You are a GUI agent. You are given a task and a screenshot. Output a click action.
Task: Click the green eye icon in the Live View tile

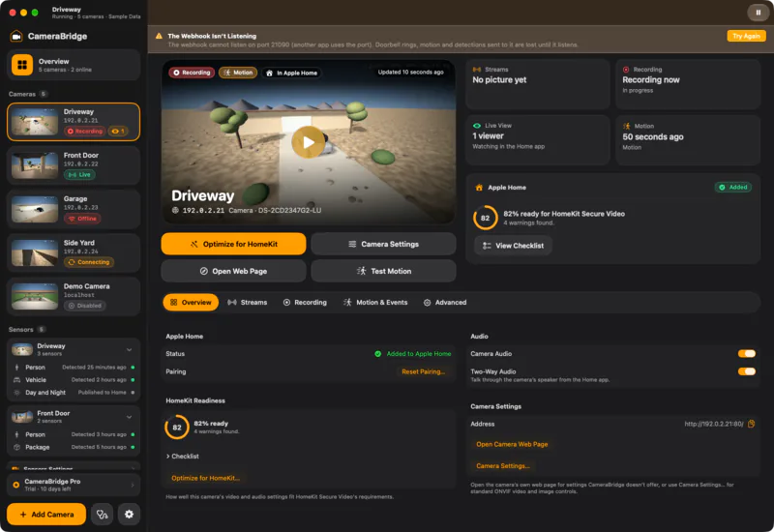[x=477, y=126]
